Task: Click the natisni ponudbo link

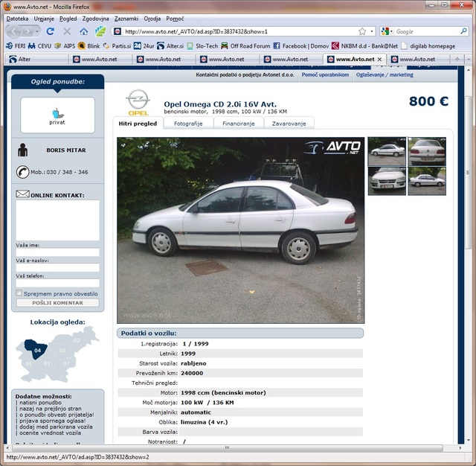Action: [x=40, y=403]
